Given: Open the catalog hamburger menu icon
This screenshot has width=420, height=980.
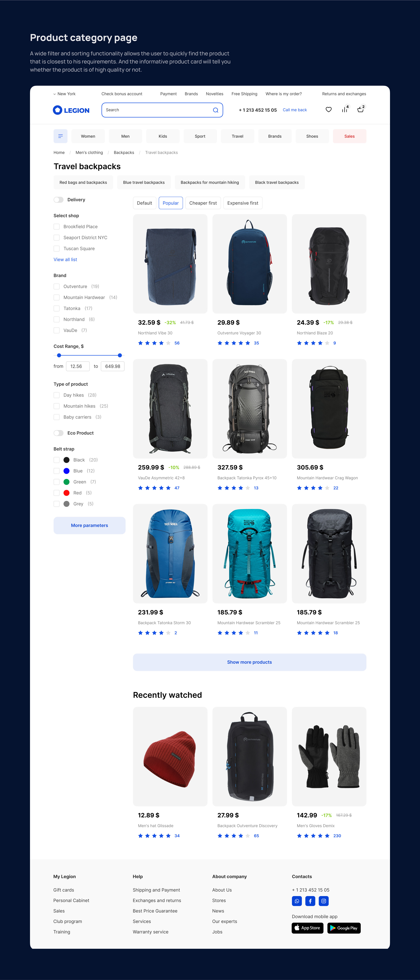Looking at the screenshot, I should coord(60,136).
